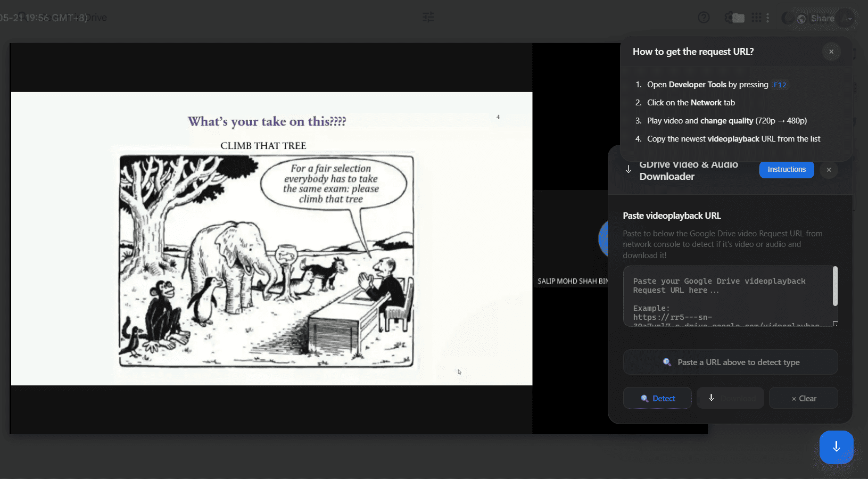Click the download arrow icon beside GDrive Downloader title
The height and width of the screenshot is (479, 868).
629,169
